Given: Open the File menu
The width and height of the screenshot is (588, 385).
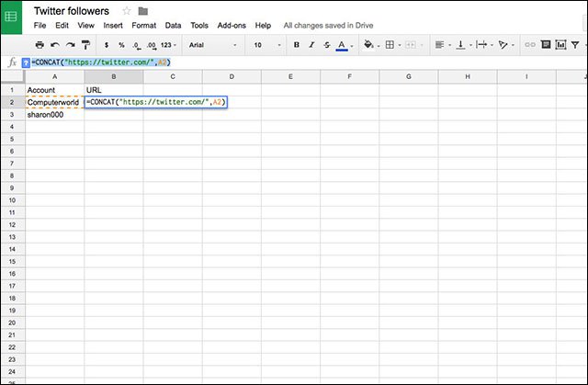Looking at the screenshot, I should [x=40, y=26].
